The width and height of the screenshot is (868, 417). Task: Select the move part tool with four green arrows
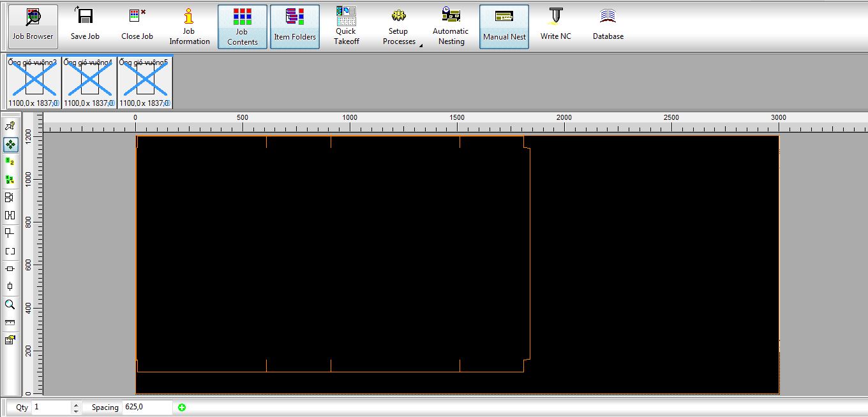[x=10, y=144]
